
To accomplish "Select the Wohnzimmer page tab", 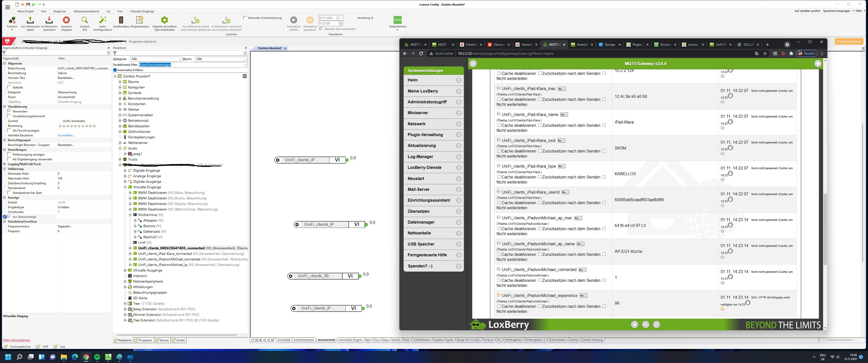I will point(557,340).
